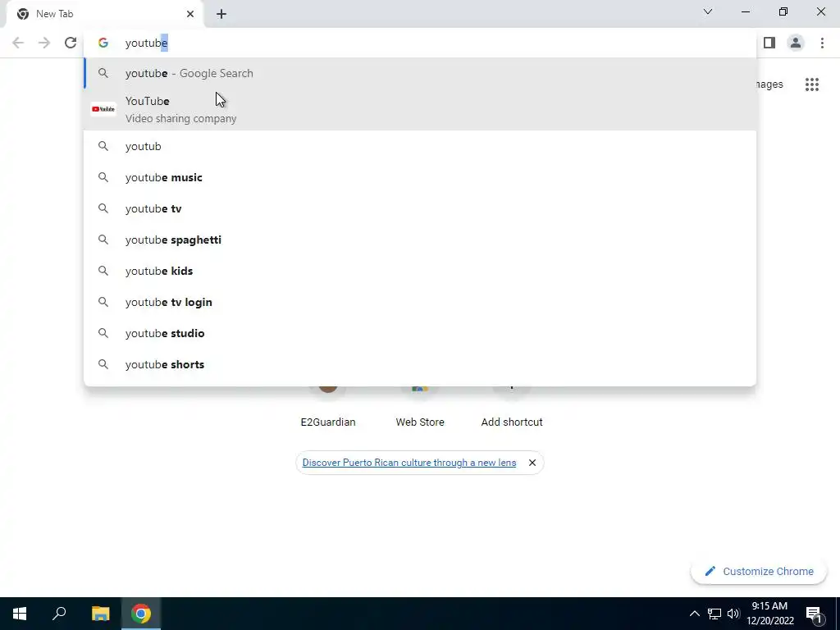Click Customize Chrome button

click(x=759, y=571)
